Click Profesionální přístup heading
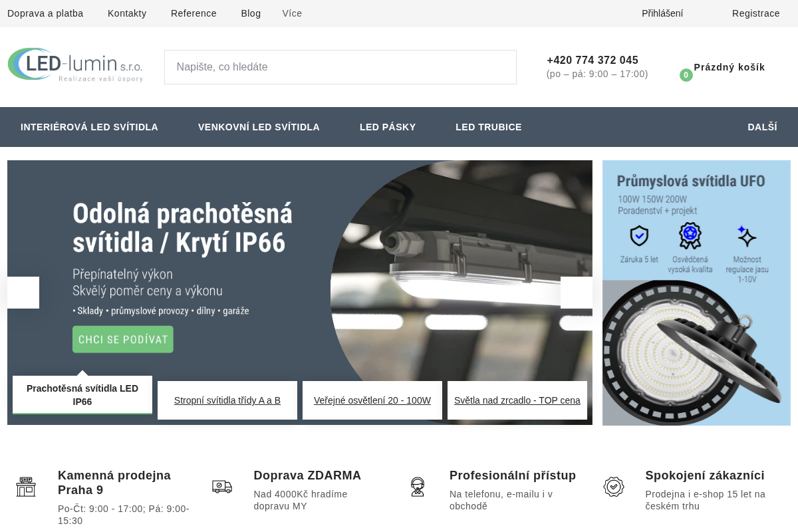 tap(513, 475)
